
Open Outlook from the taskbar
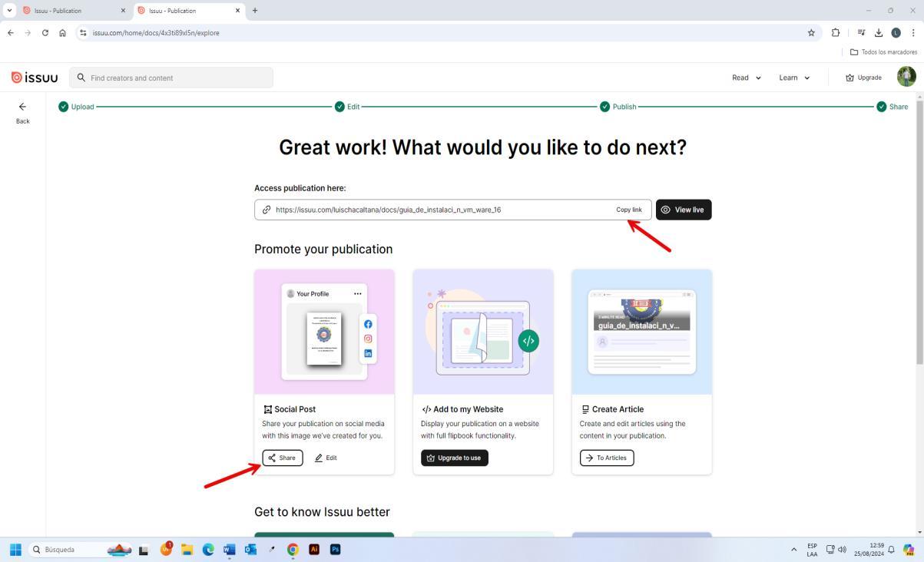[x=250, y=550]
